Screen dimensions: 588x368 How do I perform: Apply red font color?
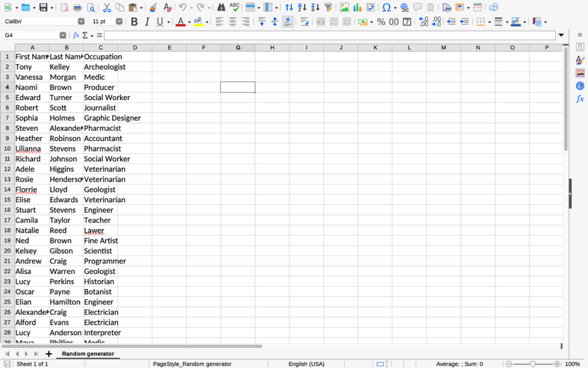180,22
